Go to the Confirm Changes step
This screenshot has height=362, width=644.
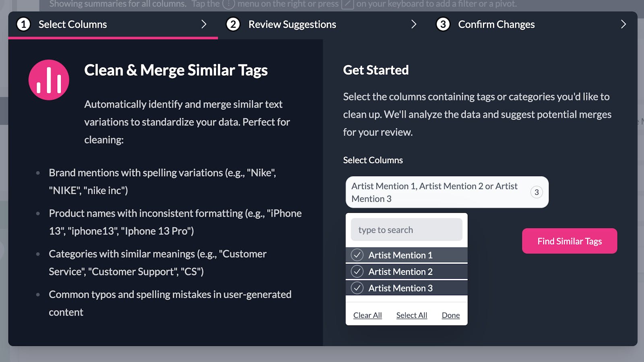click(495, 24)
